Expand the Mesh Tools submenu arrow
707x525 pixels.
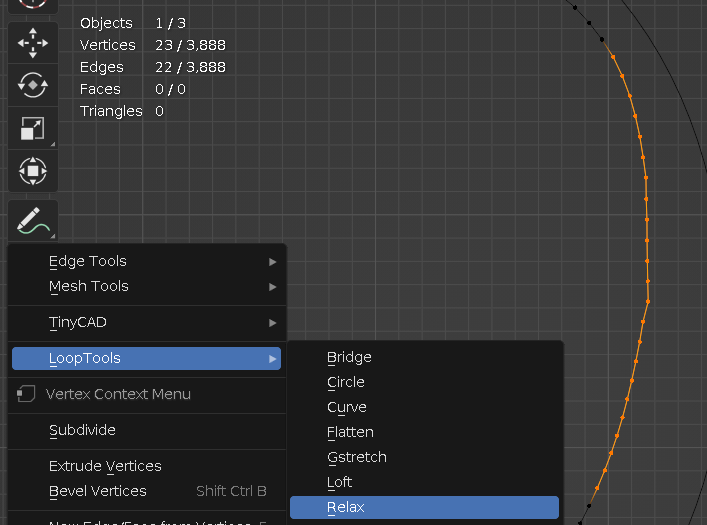click(272, 287)
